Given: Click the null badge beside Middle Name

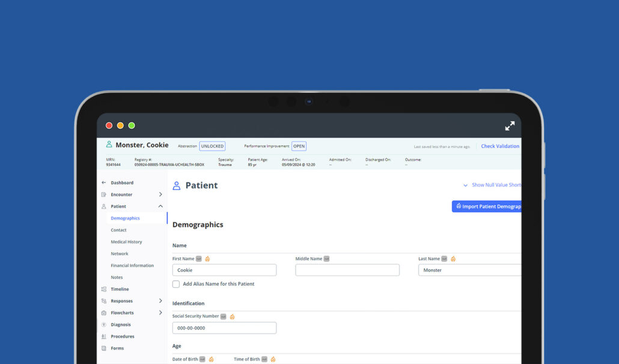Looking at the screenshot, I should (326, 259).
